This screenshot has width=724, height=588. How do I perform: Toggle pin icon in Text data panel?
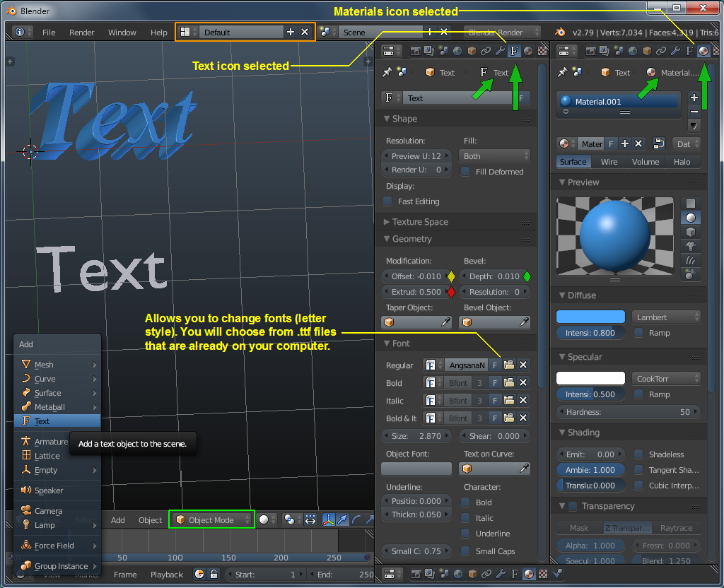tap(387, 73)
